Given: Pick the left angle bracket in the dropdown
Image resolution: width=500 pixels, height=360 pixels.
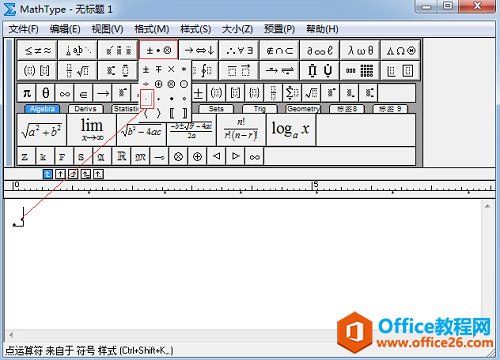Looking at the screenshot, I should click(146, 113).
